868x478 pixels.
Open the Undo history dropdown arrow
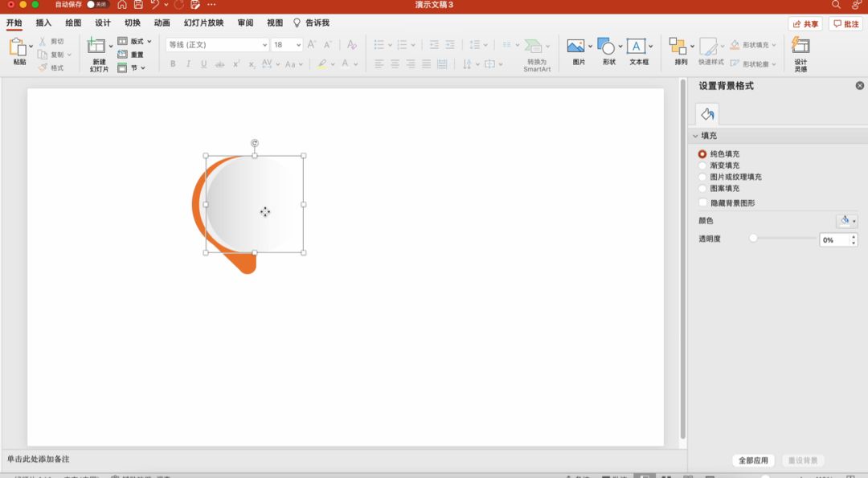point(166,5)
